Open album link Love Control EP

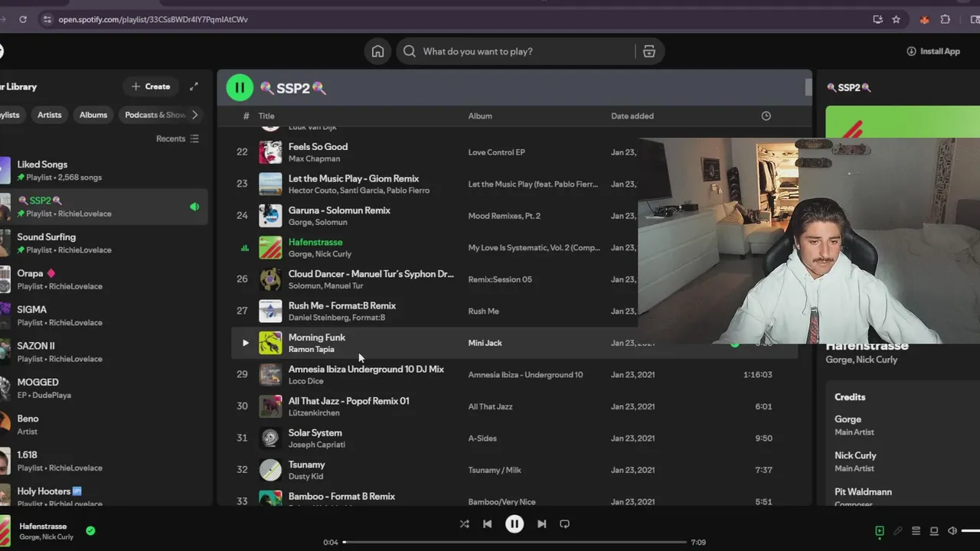point(497,152)
